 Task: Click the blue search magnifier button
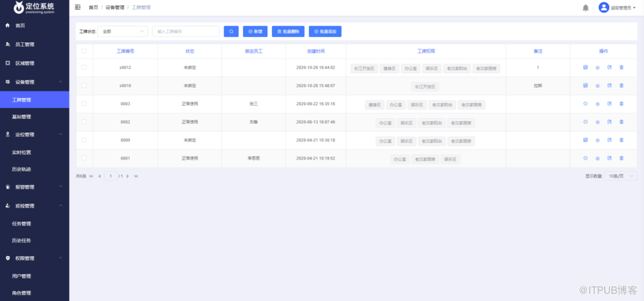pyautogui.click(x=231, y=32)
